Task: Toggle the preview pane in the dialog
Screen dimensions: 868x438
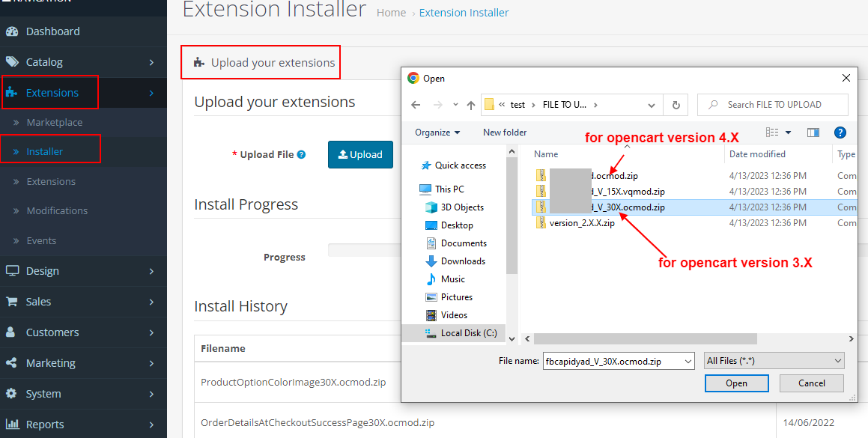Action: coord(813,132)
